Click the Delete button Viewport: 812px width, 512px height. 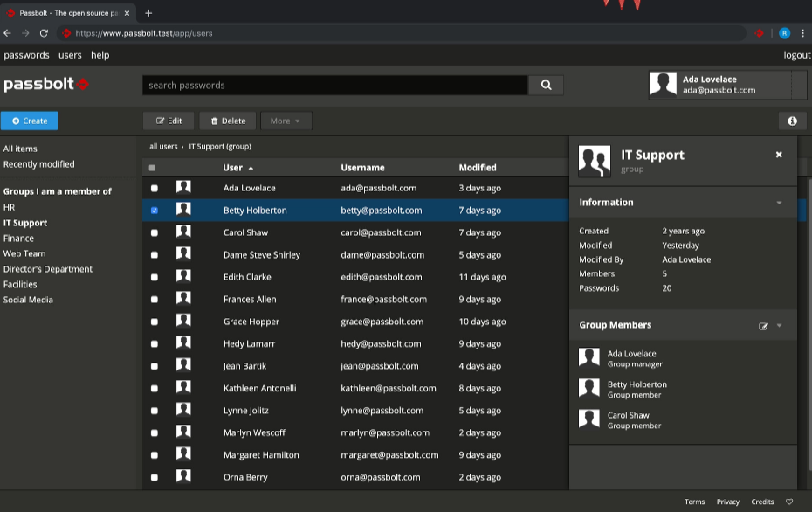pyautogui.click(x=228, y=121)
